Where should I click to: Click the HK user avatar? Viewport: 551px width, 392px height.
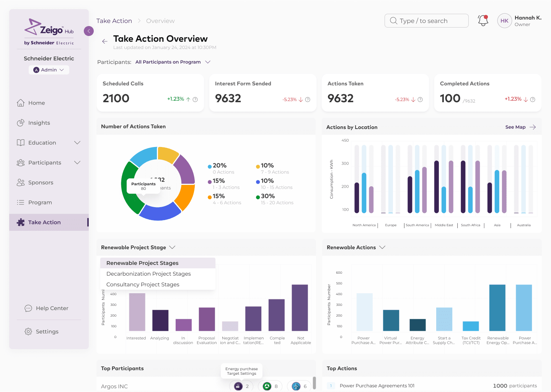click(504, 21)
